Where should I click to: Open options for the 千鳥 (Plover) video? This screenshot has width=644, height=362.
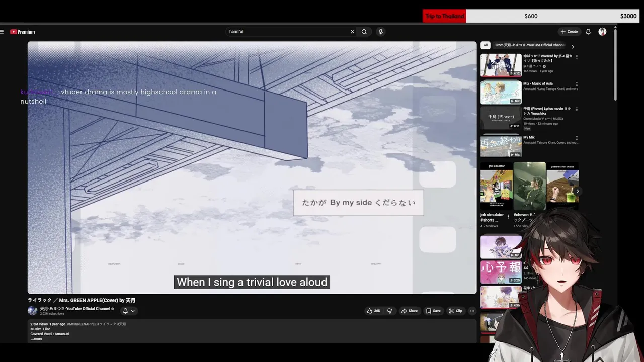tap(577, 109)
